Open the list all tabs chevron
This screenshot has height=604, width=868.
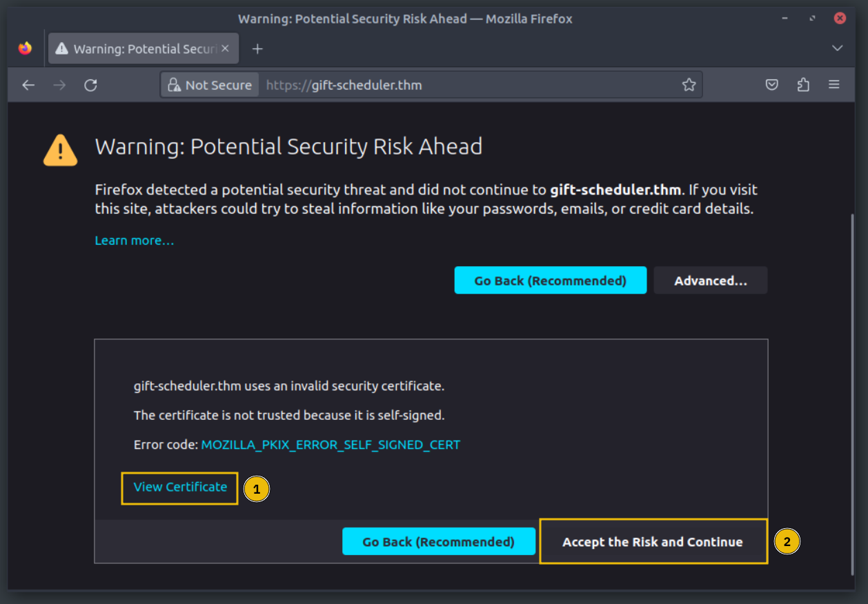click(x=837, y=48)
